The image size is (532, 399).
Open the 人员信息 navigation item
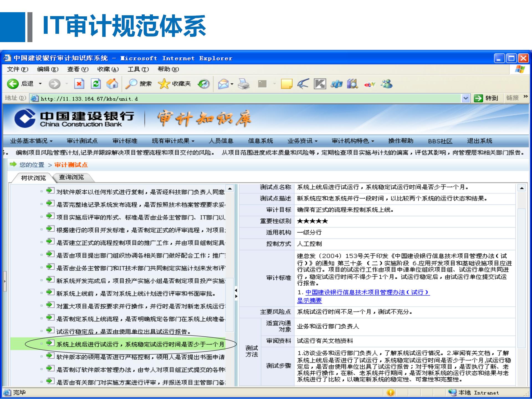tap(221, 141)
